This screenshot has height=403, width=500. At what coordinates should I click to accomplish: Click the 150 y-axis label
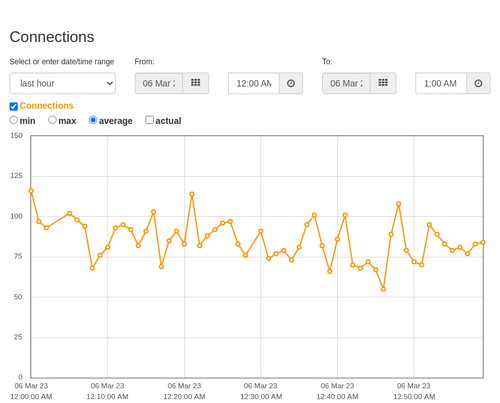click(16, 136)
